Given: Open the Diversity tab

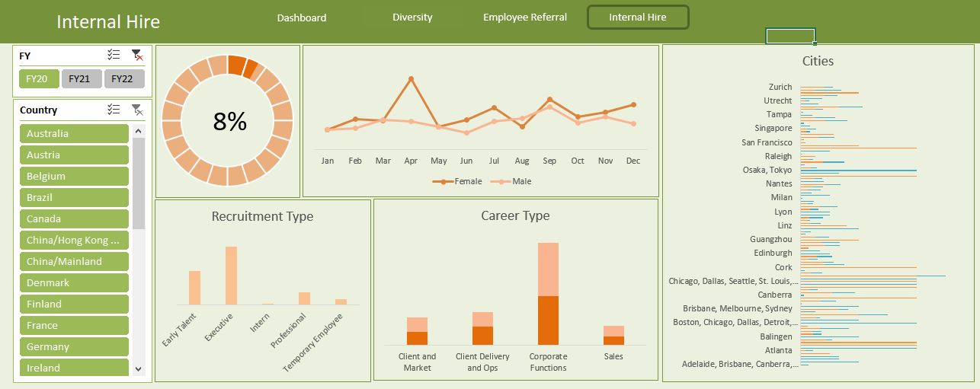Looking at the screenshot, I should (x=412, y=17).
